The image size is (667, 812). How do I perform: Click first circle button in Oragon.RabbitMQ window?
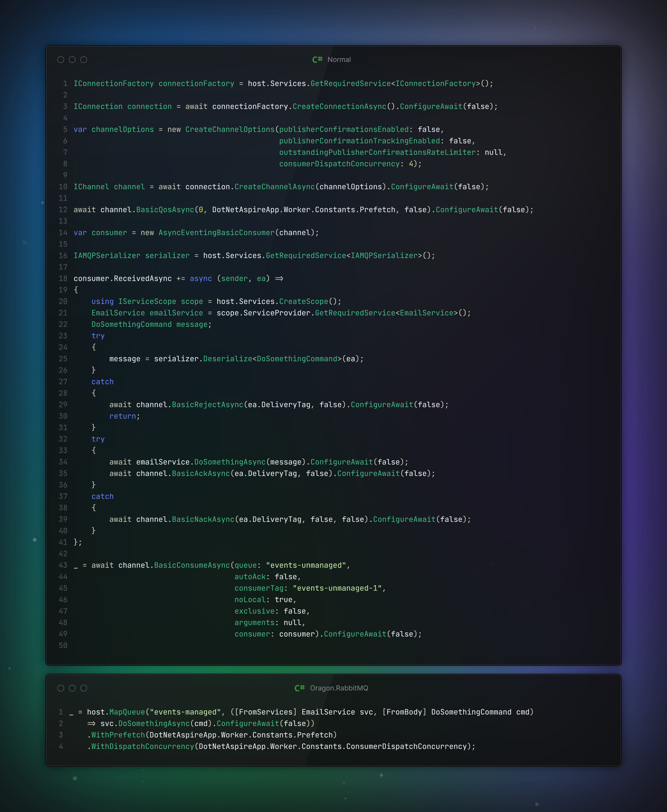coord(61,688)
